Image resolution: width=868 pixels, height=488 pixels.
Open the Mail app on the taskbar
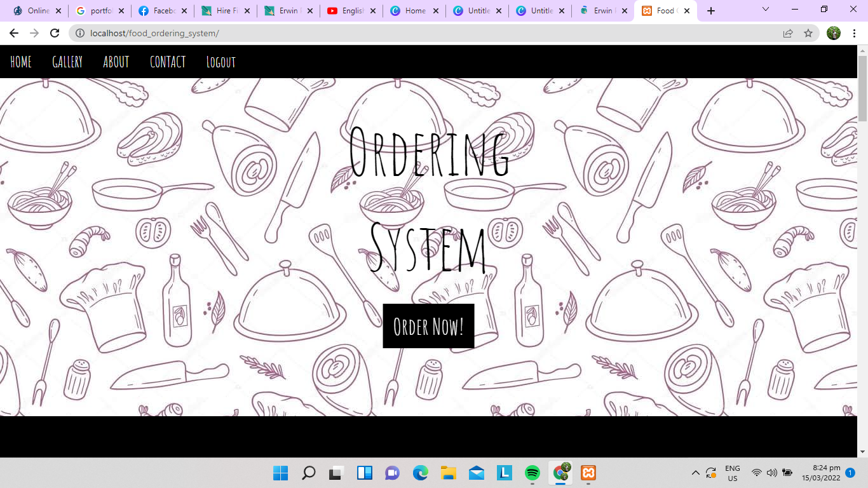(477, 473)
